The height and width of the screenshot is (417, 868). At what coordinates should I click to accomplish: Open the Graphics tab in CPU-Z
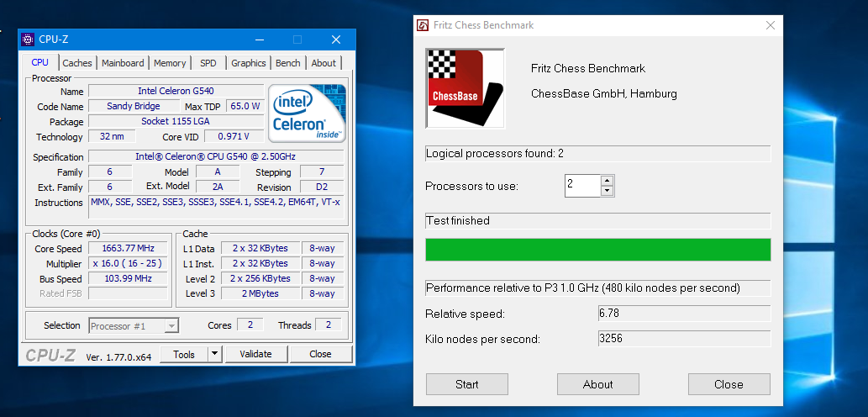(x=249, y=63)
